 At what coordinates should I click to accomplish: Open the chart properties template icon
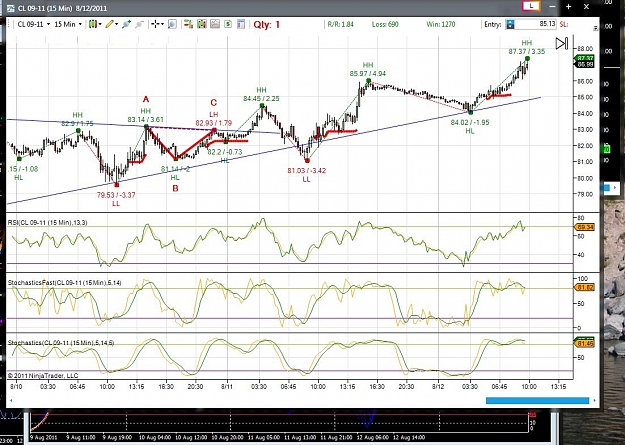(x=241, y=24)
